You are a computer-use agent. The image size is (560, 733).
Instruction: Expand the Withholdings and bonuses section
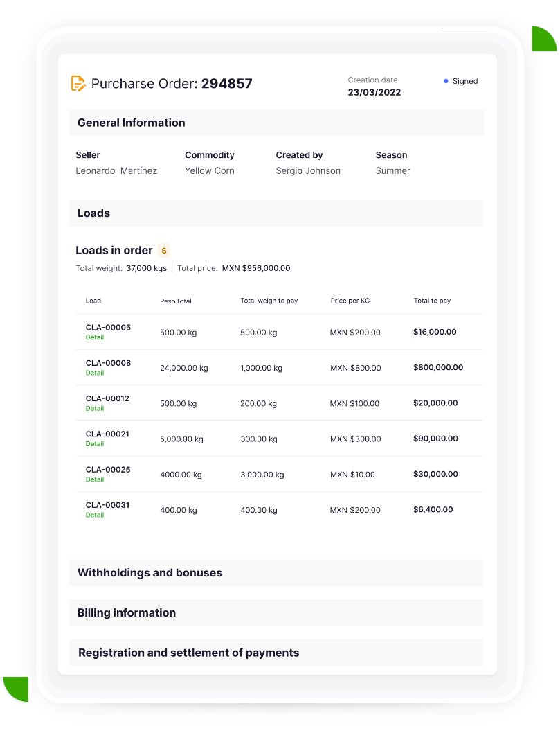[x=150, y=572]
